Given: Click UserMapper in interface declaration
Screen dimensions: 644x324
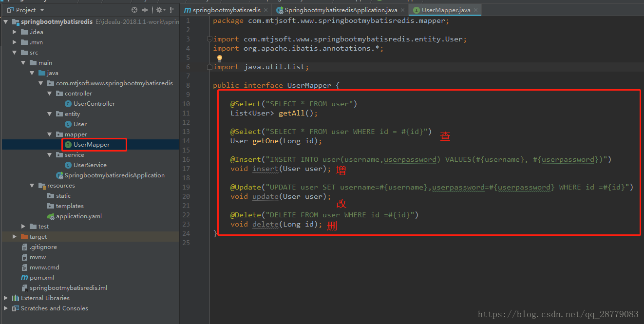Looking at the screenshot, I should (309, 85).
